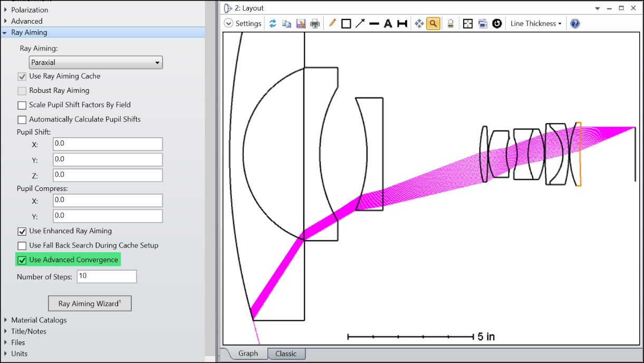Open the Layout window options arrow
This screenshot has height=363, width=644.
pos(598,8)
